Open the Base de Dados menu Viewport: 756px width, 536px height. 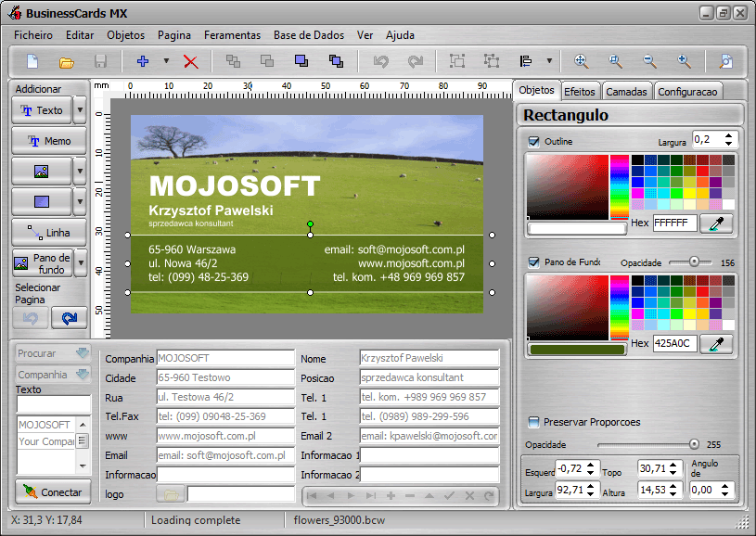tap(309, 35)
